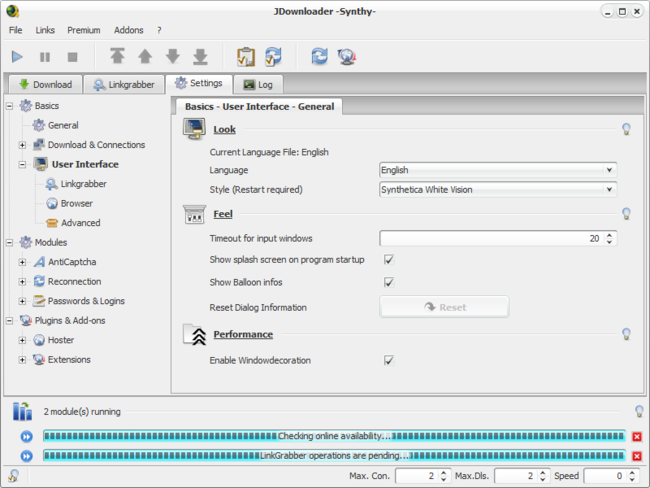Click the Reset dialog information button

pyautogui.click(x=444, y=307)
